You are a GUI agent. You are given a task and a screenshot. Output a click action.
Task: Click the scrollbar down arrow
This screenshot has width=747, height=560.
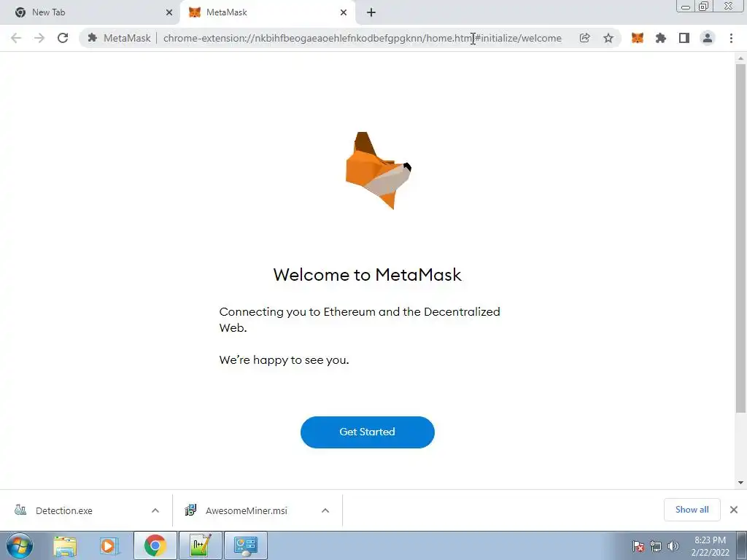point(740,483)
